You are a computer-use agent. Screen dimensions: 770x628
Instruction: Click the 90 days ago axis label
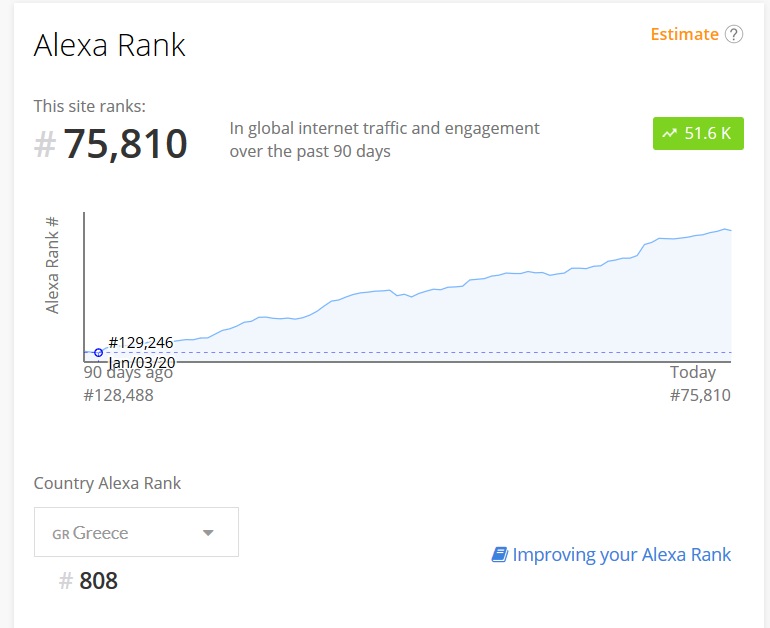(x=128, y=373)
